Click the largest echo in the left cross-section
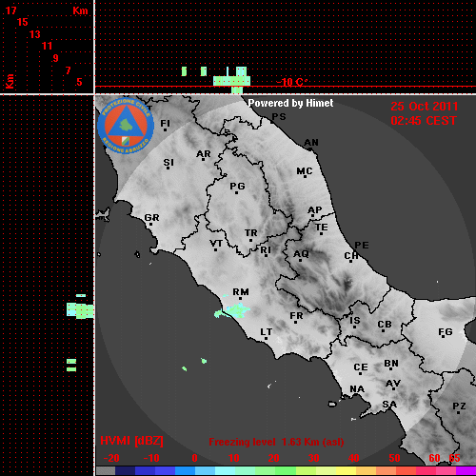Viewport: 476px width, 476px height. 80,310
